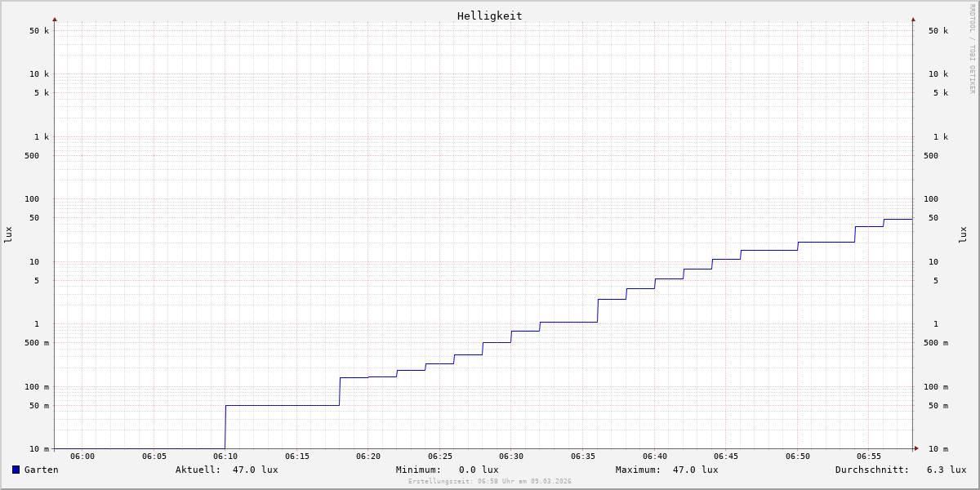Select the Durchschnitt 6.3 lux value

tap(946, 470)
